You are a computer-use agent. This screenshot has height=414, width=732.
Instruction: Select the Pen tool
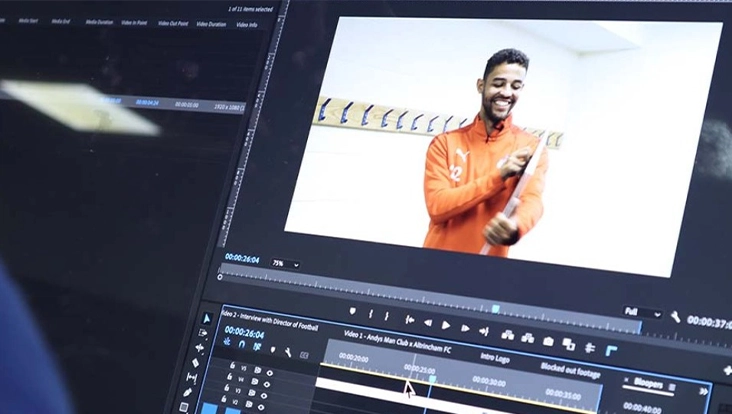tap(188, 392)
